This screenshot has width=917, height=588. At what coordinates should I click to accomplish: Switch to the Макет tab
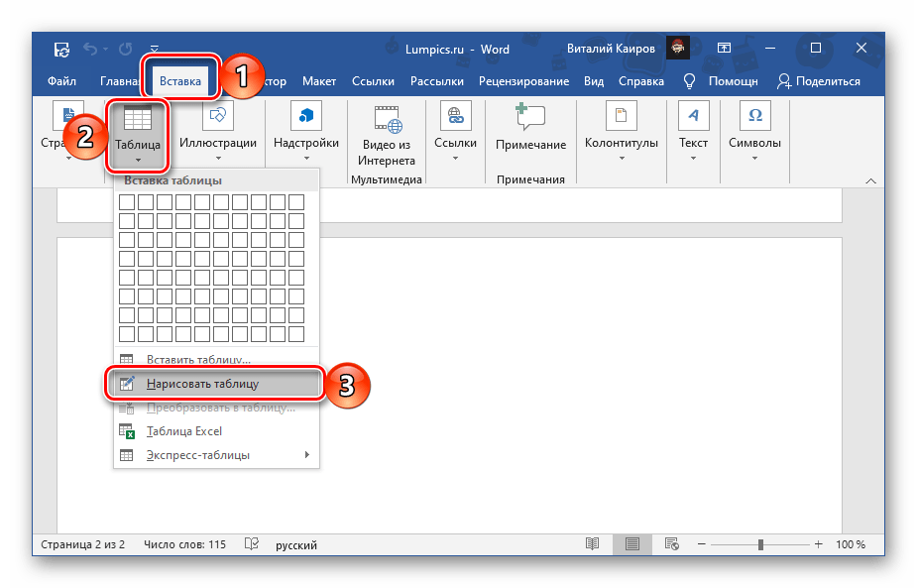point(319,81)
